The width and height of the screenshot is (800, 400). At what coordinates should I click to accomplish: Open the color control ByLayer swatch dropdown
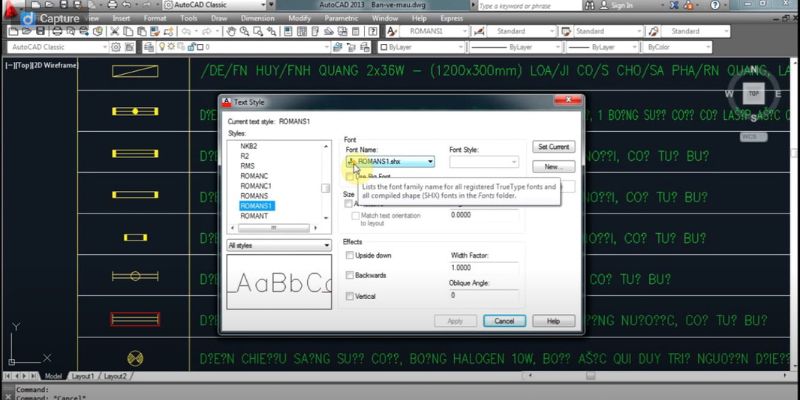[421, 47]
